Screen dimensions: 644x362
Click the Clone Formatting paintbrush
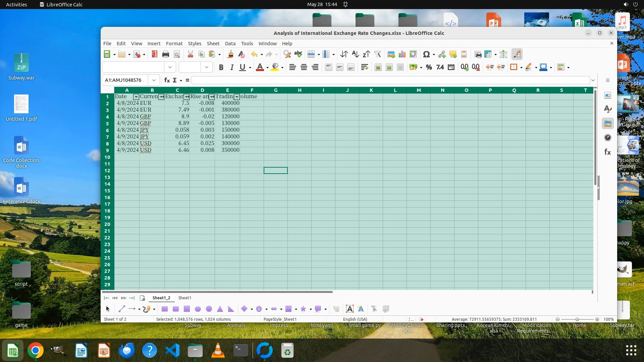coord(230,54)
